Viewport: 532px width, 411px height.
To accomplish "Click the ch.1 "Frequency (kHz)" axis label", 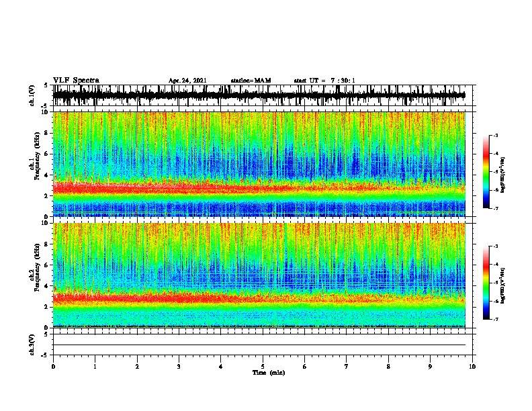I will (x=37, y=156).
